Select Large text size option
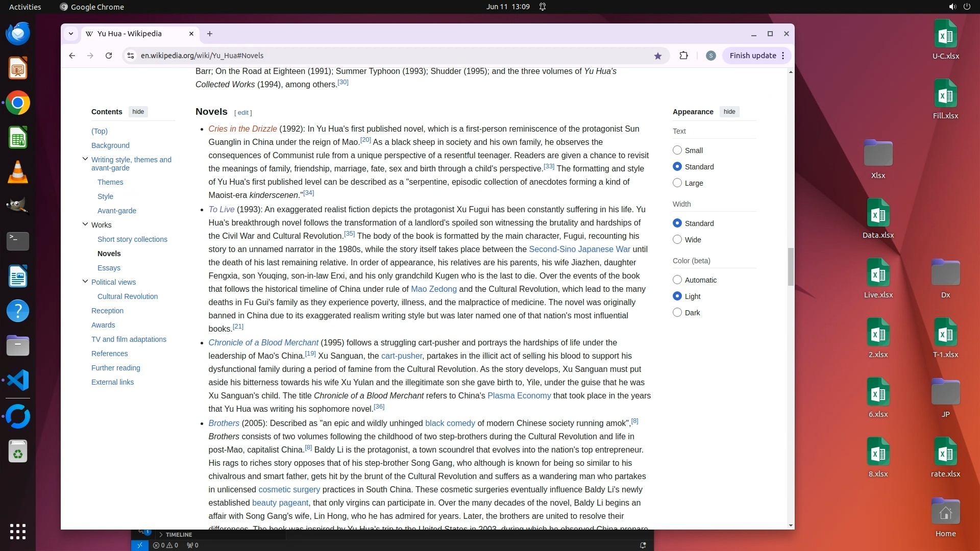The image size is (980, 551). point(677,183)
